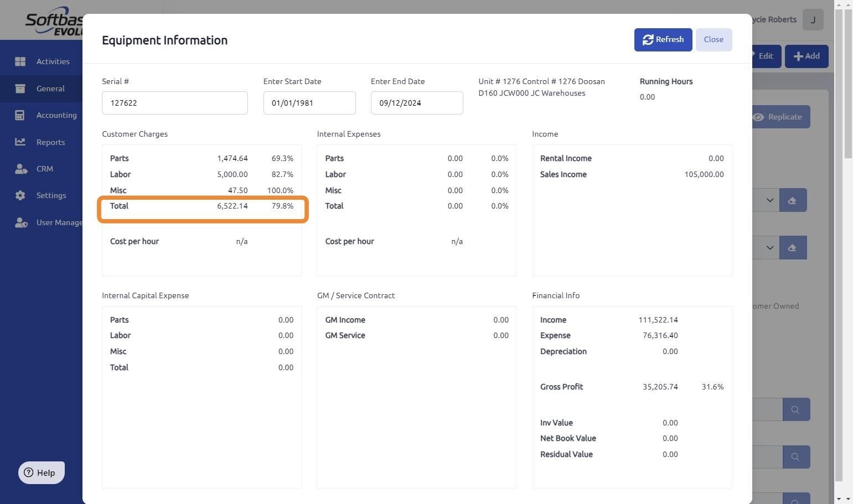
Task: Open the upper dropdown chevron behind dialog
Action: (769, 200)
